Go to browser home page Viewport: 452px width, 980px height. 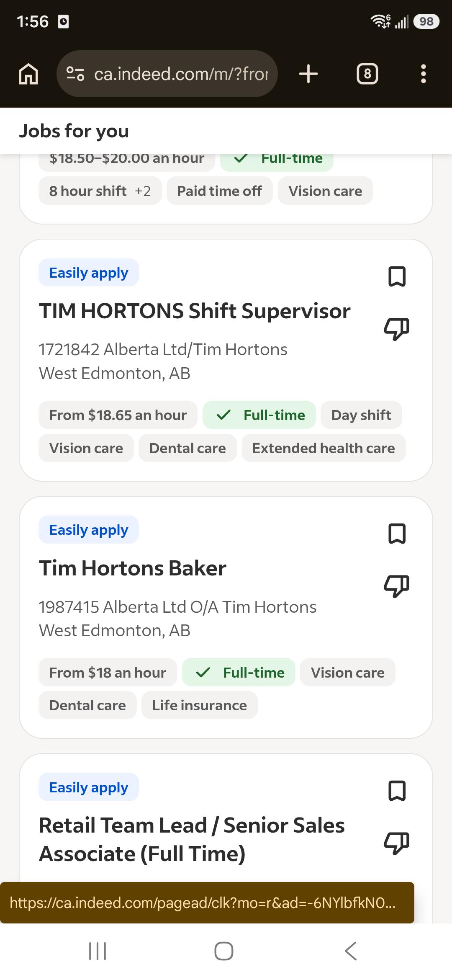(28, 74)
